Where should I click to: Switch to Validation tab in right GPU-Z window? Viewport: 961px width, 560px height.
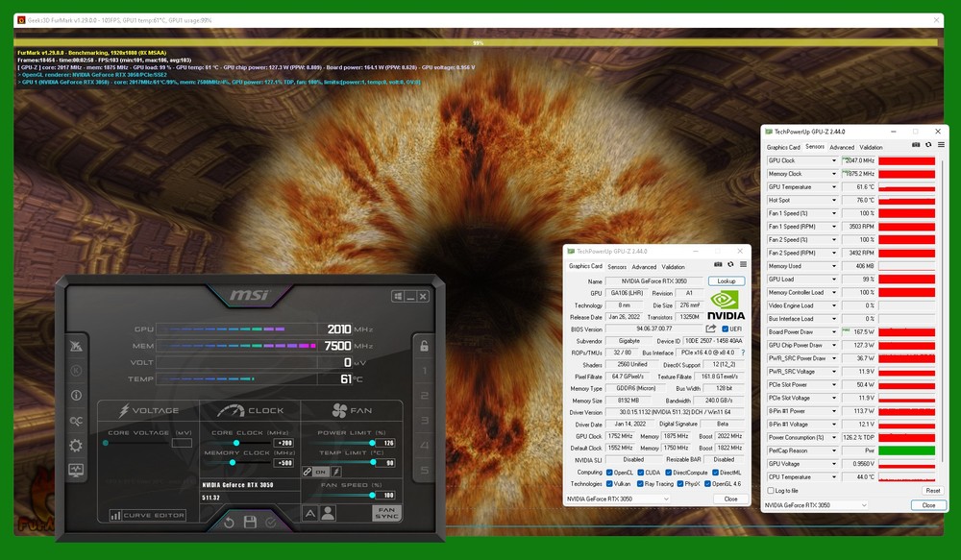[x=871, y=147]
